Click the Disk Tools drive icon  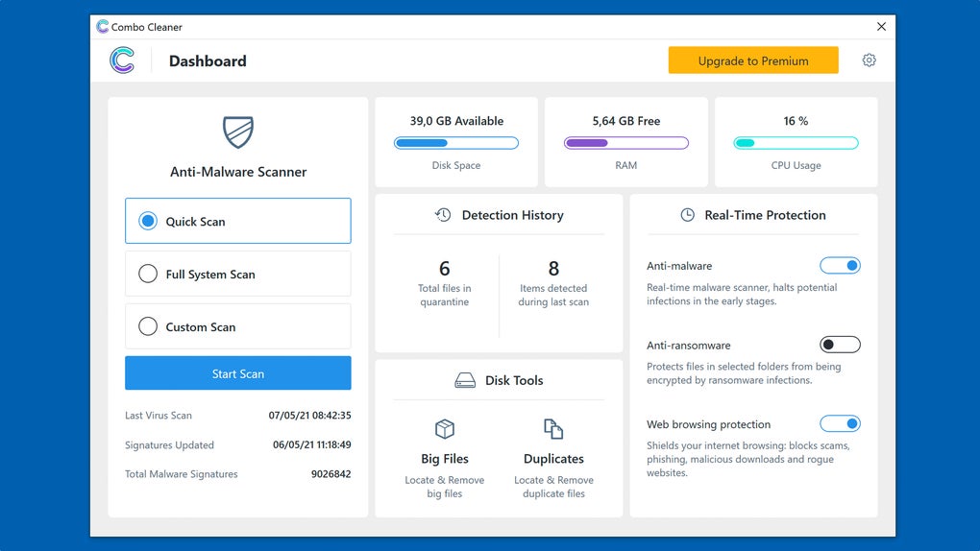465,380
